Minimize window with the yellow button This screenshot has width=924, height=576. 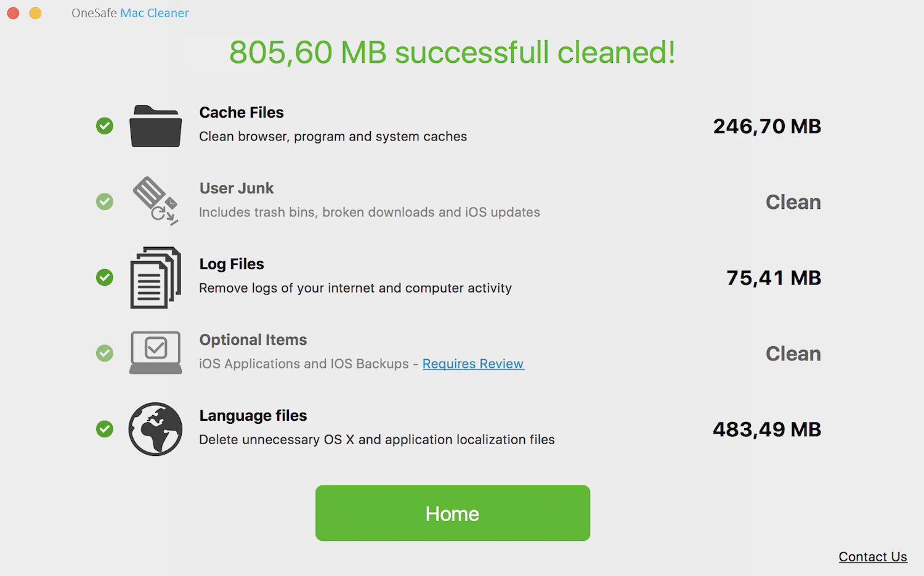pos(36,13)
